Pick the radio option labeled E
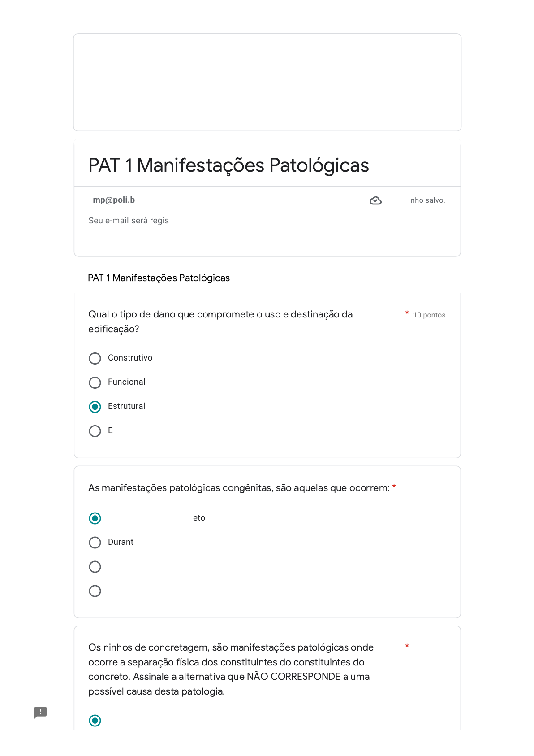 (95, 431)
